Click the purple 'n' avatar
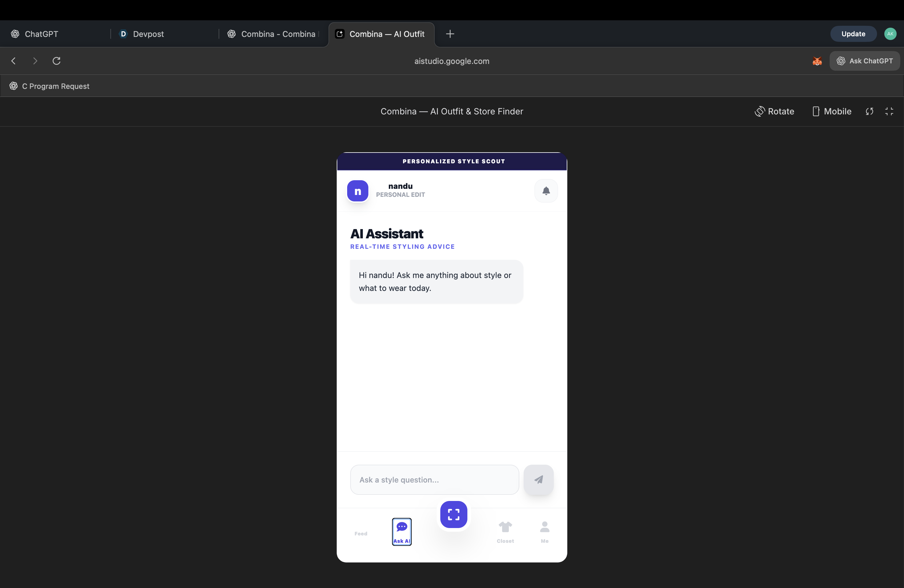Screen dimensions: 904x588 357,191
